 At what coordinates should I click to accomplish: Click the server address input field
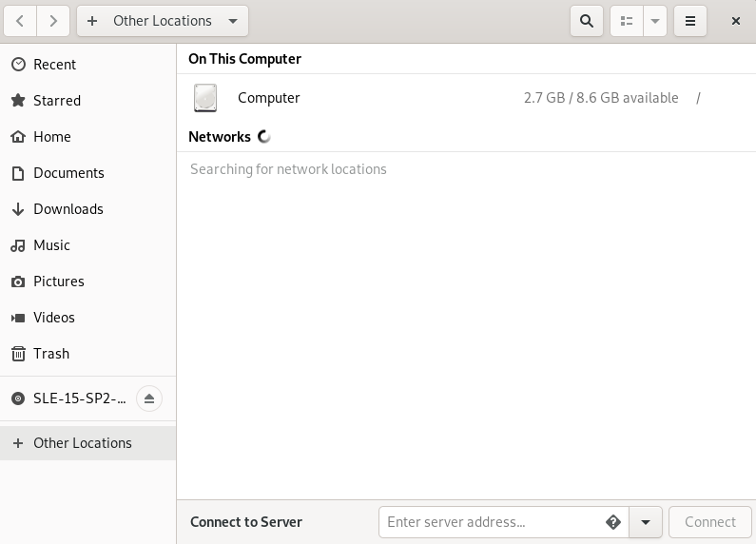coord(490,522)
